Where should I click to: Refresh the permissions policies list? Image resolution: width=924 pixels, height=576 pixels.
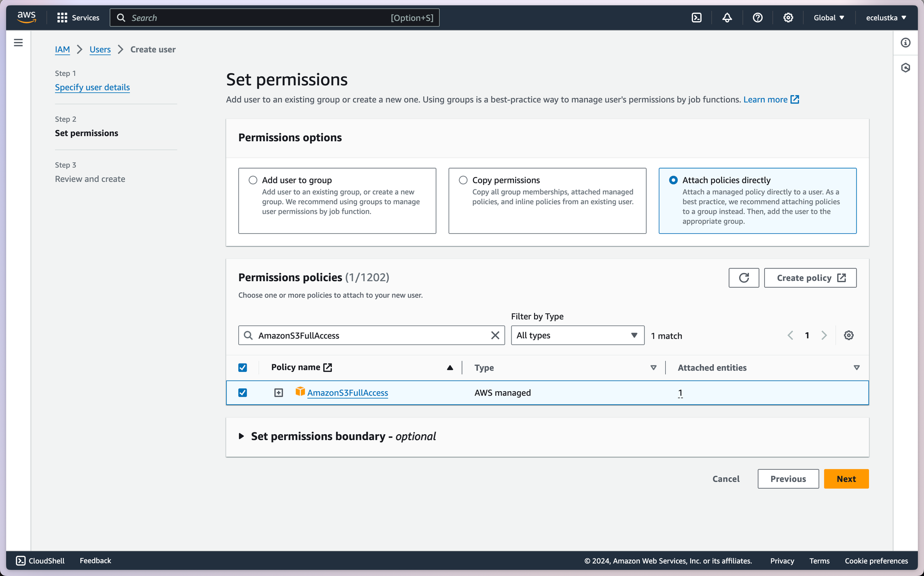[x=743, y=278]
